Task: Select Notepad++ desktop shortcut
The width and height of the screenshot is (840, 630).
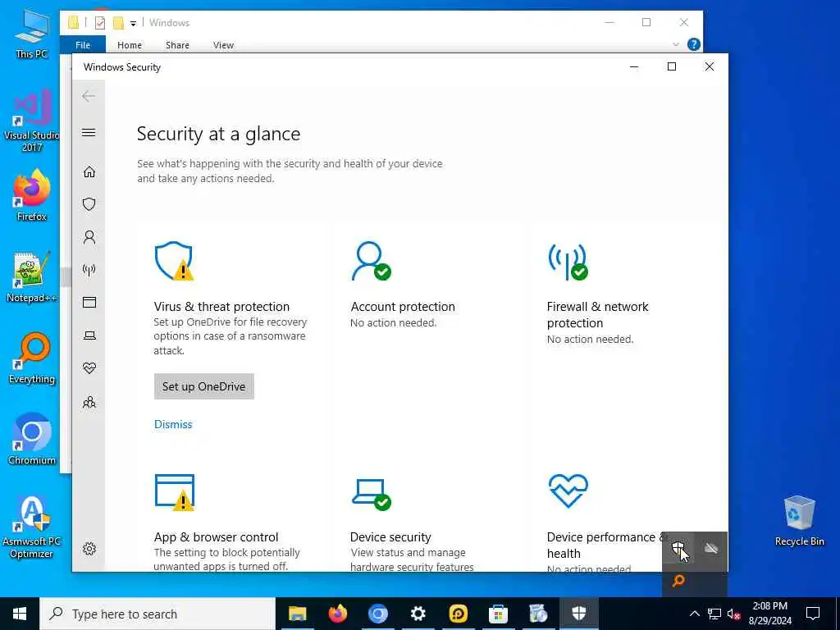Action: point(32,277)
